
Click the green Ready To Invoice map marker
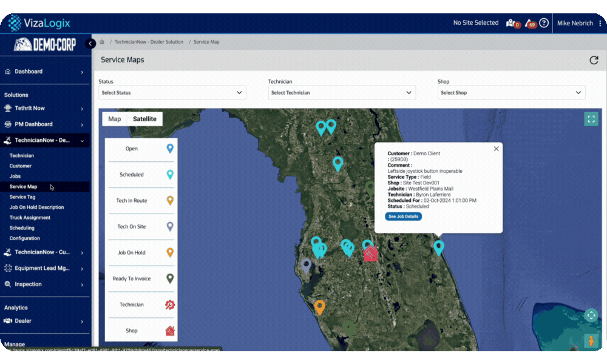pos(370,189)
